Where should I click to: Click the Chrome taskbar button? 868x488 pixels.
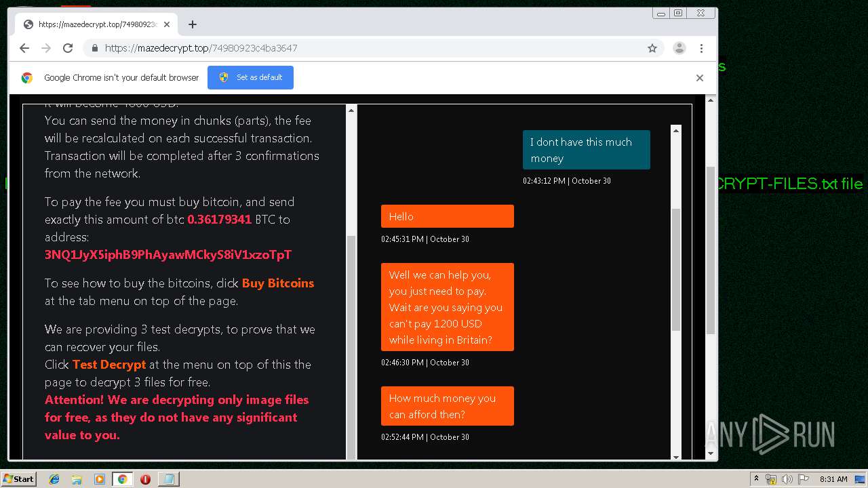click(122, 479)
